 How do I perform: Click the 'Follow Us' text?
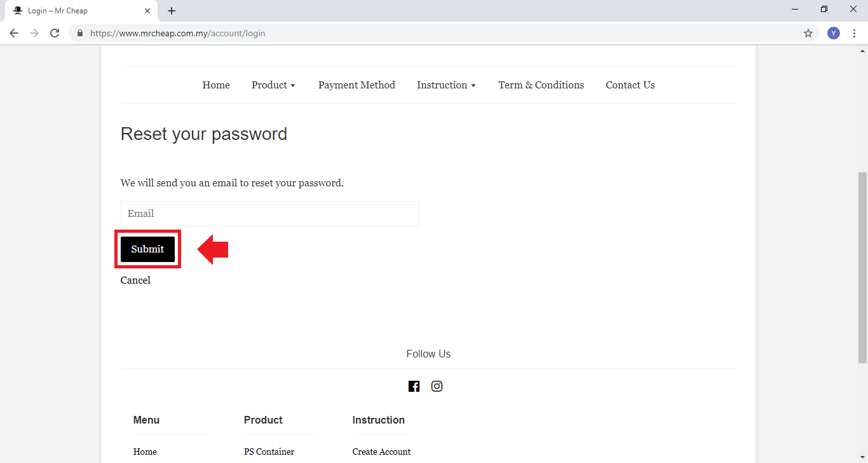(x=428, y=354)
